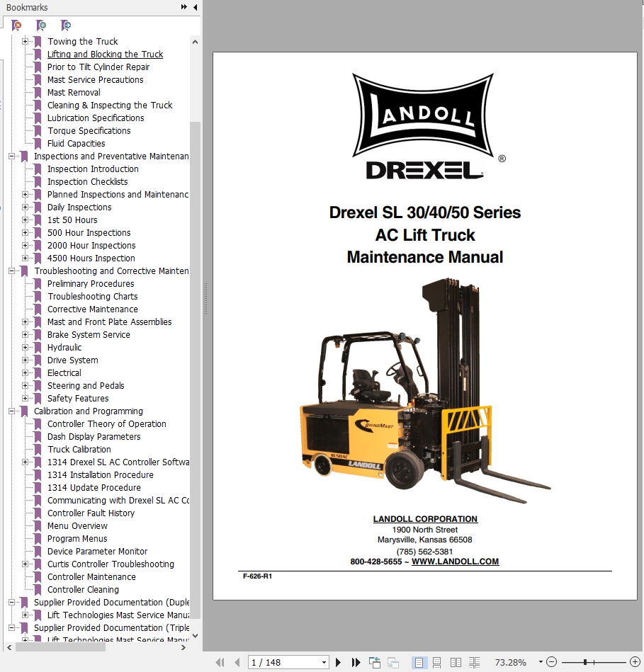
Task: Open Cleaning & Inspecting the Truck bookmark
Action: pos(110,106)
